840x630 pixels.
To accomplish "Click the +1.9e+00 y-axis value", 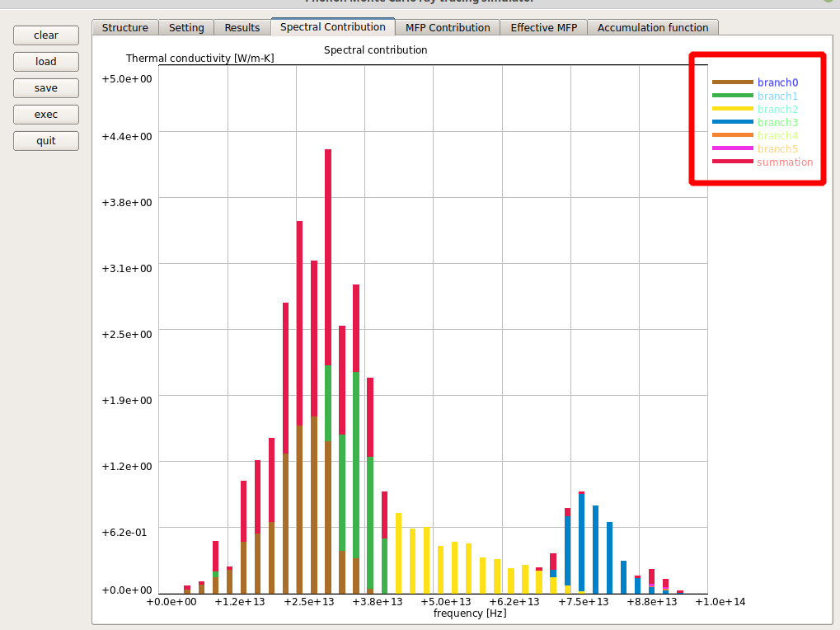I will (x=127, y=400).
